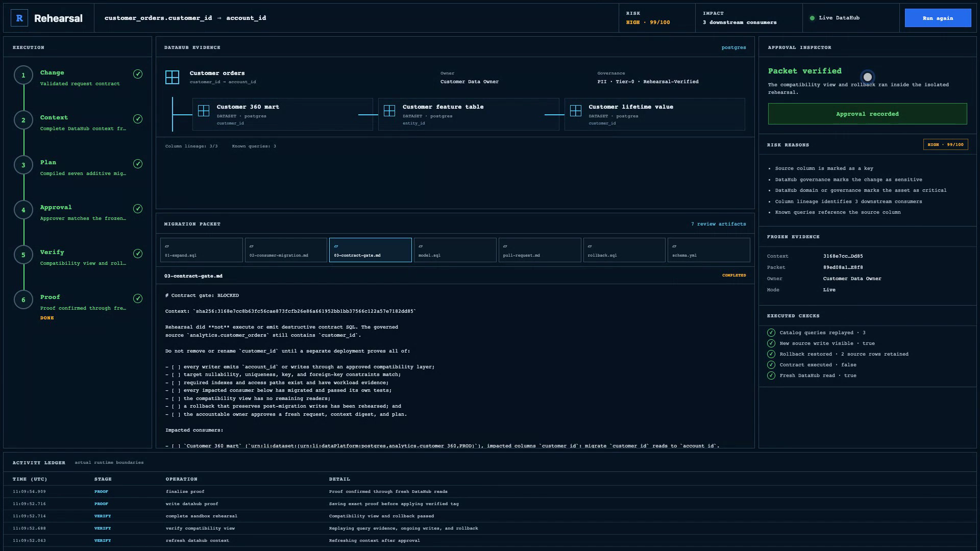Open the pull-request.md artifact tab
980x551 pixels.
click(x=540, y=250)
